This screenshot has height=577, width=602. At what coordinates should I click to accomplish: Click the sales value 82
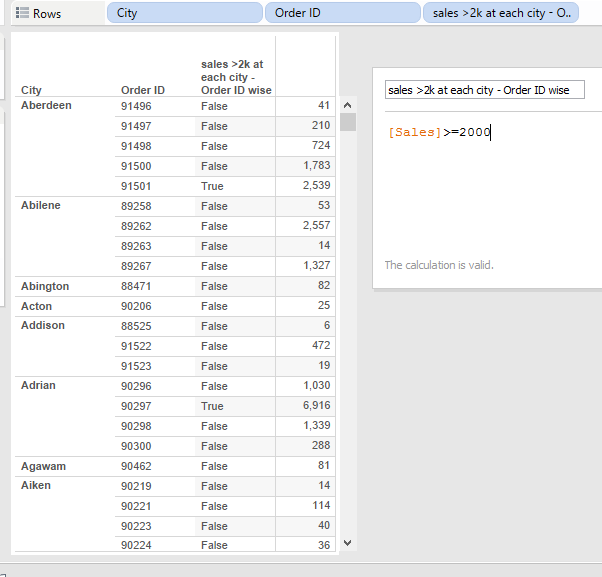(x=324, y=285)
